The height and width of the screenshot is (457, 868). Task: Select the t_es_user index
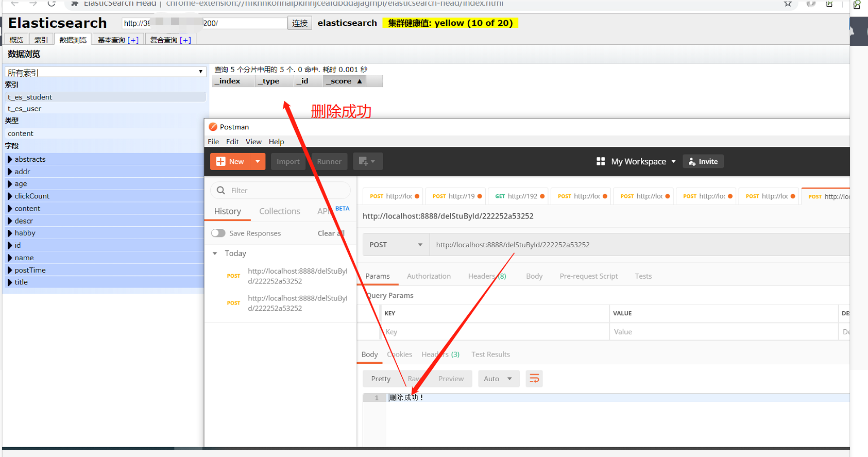[x=106, y=109]
